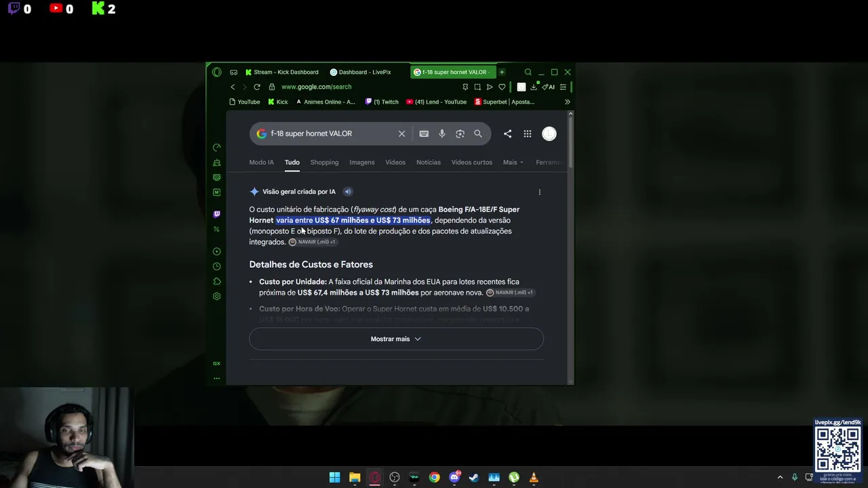The width and height of the screenshot is (868, 488).
Task: Reload the Google search page
Action: point(257,87)
